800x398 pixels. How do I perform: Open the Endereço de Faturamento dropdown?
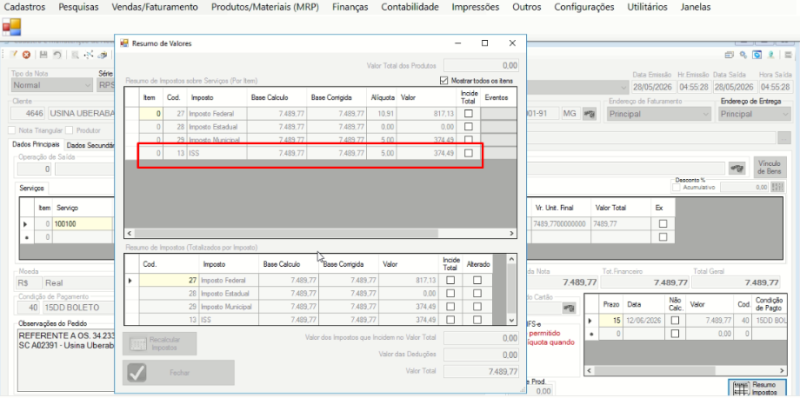coord(658,114)
